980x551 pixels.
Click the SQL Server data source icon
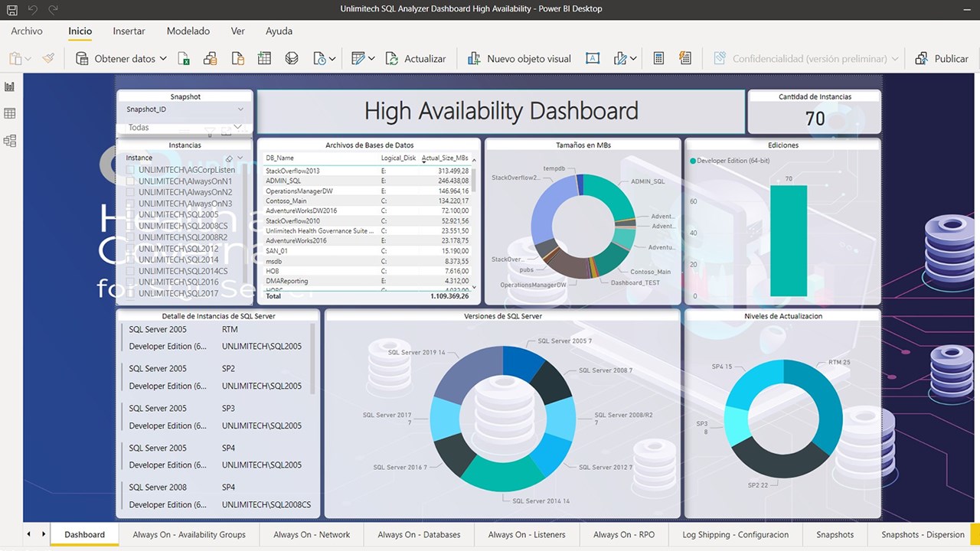coord(237,58)
